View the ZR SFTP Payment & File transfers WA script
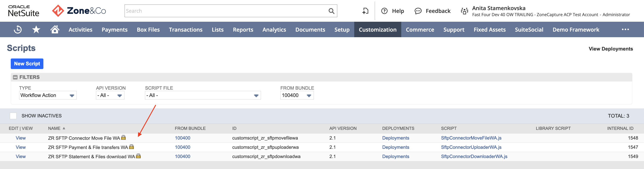This screenshot has width=644, height=169. coord(21,147)
